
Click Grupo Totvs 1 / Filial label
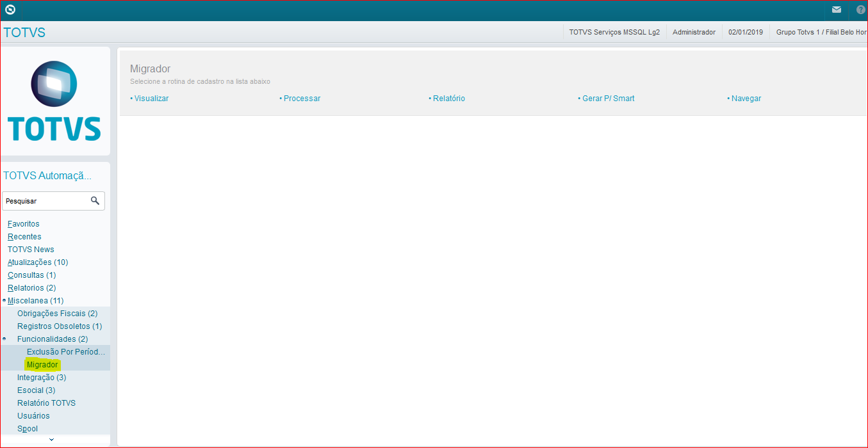(x=821, y=32)
